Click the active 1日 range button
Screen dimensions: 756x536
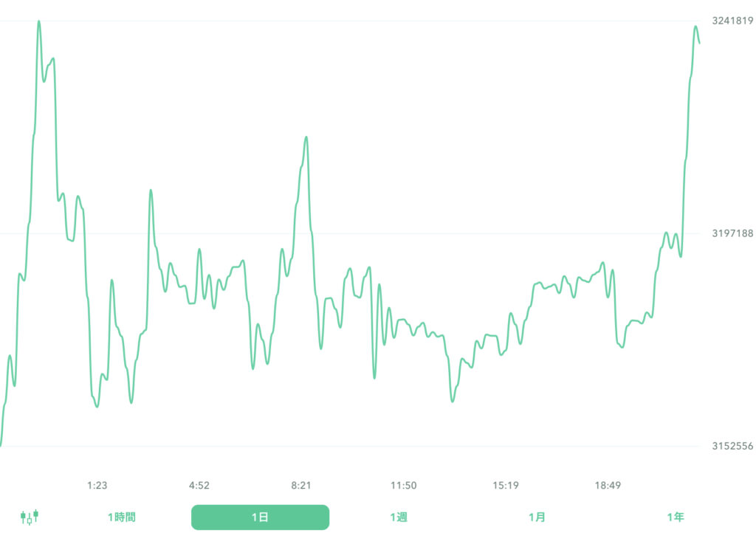pos(260,517)
